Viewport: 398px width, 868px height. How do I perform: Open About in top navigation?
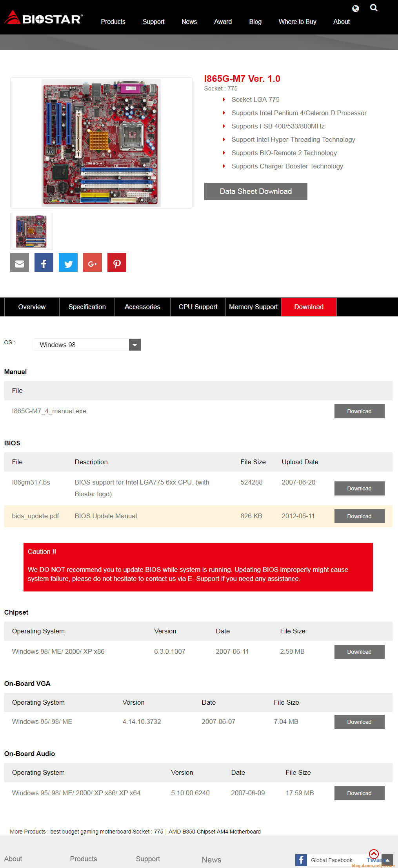click(342, 22)
